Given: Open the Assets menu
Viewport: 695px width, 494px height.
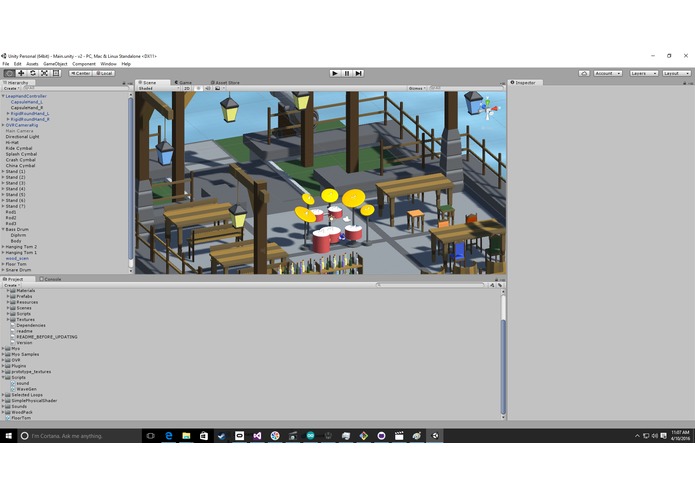Looking at the screenshot, I should (32, 64).
